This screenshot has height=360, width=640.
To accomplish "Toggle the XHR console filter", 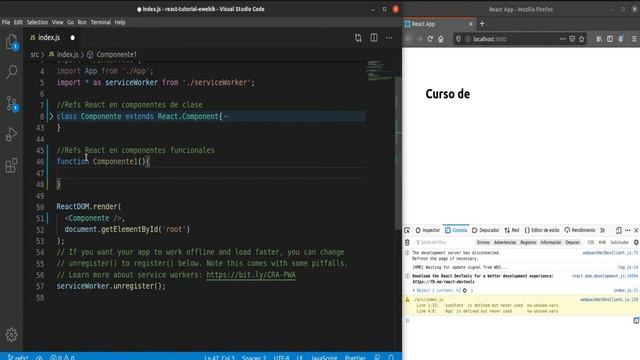I will pos(602,242).
